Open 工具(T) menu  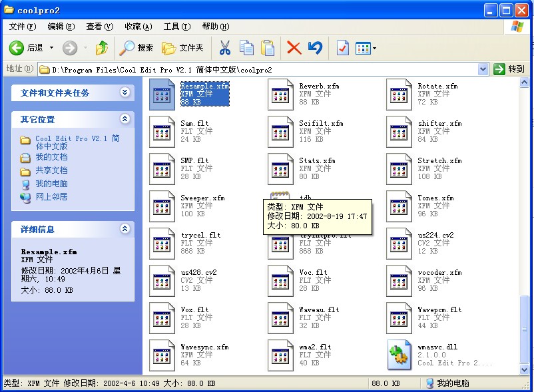click(x=177, y=27)
